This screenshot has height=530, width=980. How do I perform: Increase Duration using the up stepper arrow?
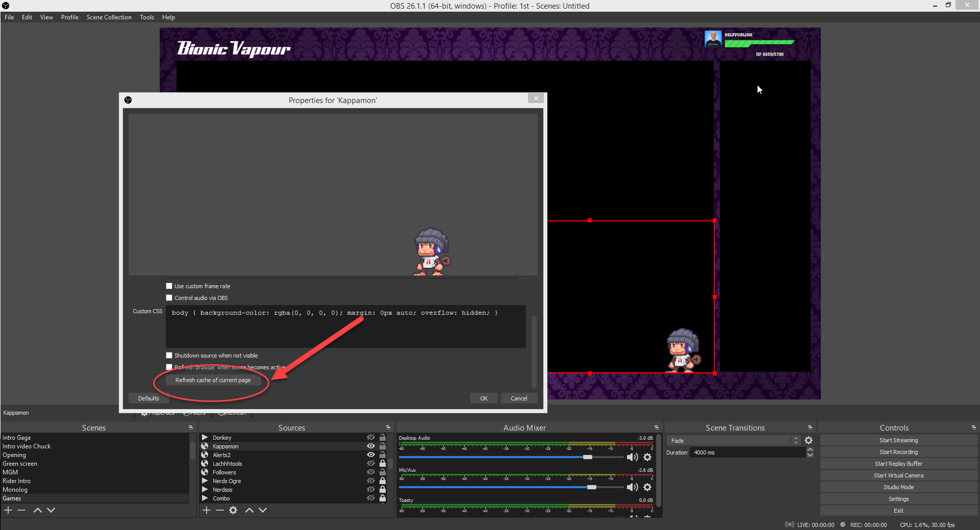click(x=810, y=449)
